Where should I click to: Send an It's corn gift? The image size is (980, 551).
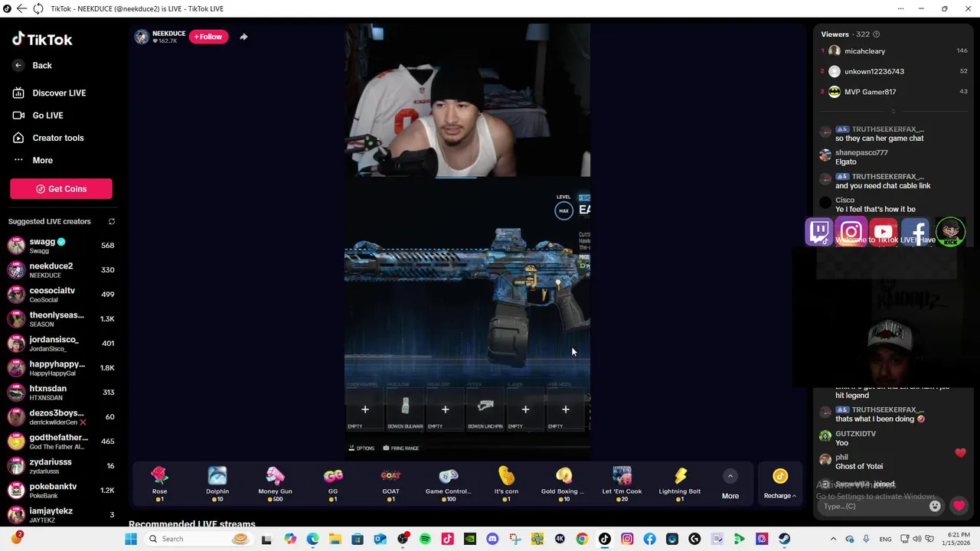click(x=506, y=484)
